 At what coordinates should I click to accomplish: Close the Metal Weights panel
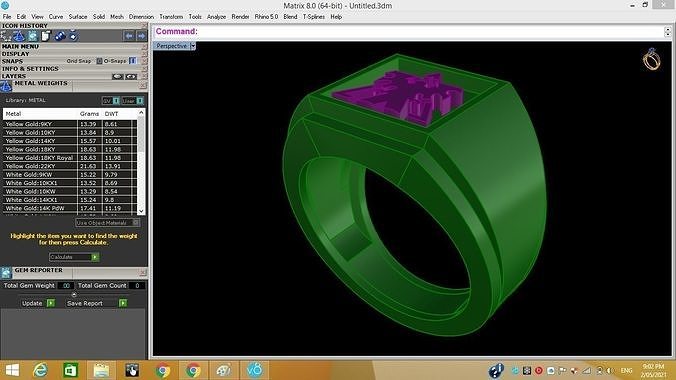click(143, 86)
